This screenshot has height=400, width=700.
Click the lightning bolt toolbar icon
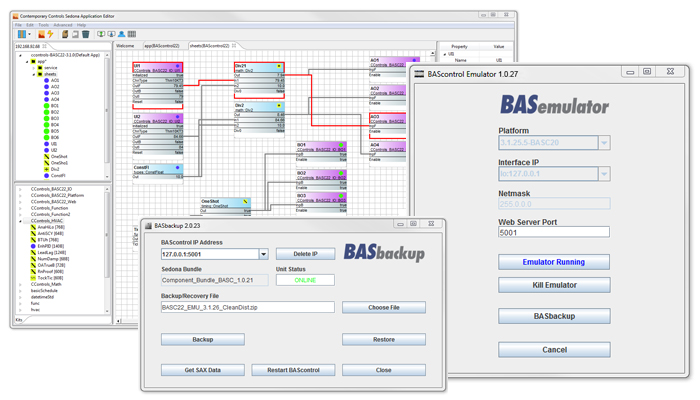[50, 34]
